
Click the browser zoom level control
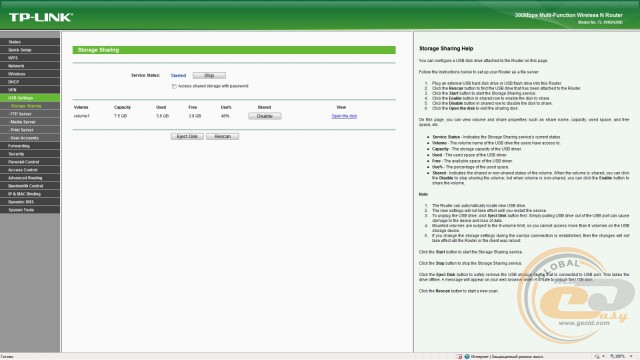click(620, 356)
